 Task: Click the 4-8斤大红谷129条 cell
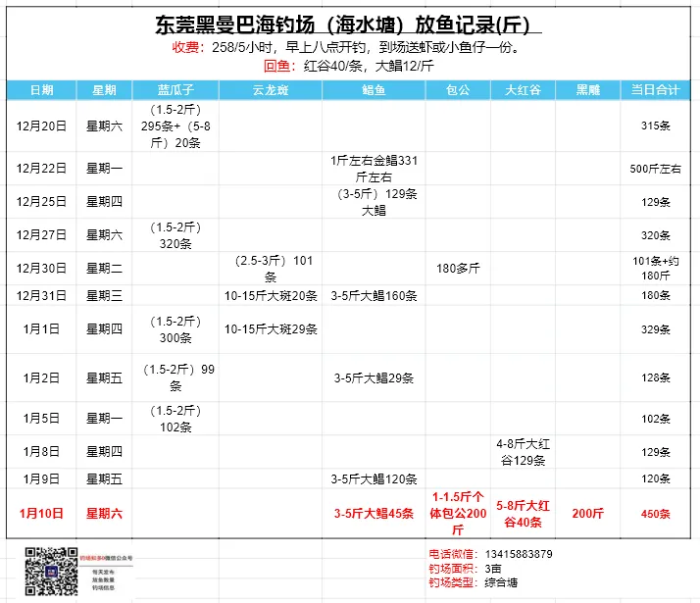coord(523,452)
